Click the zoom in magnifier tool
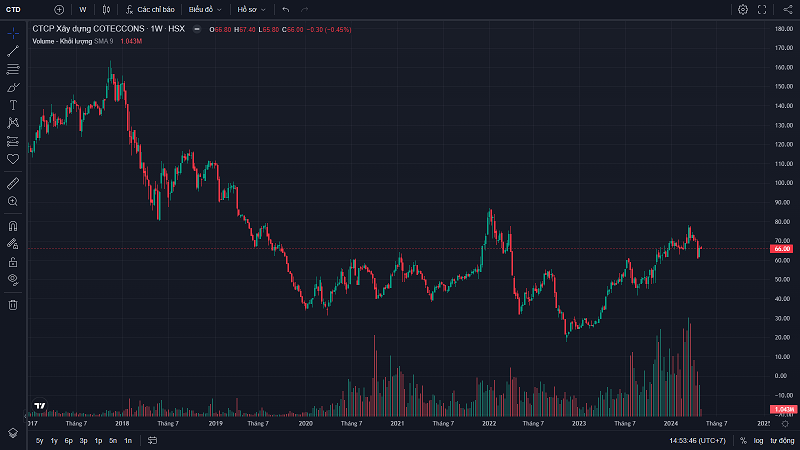Viewport: 800px width, 450px height. [x=13, y=201]
